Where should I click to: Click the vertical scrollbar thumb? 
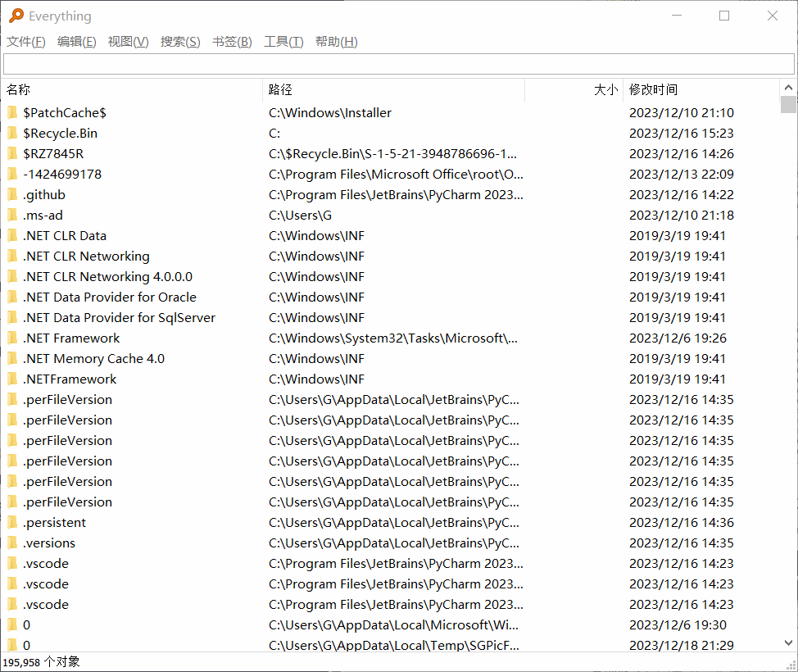pyautogui.click(x=788, y=104)
